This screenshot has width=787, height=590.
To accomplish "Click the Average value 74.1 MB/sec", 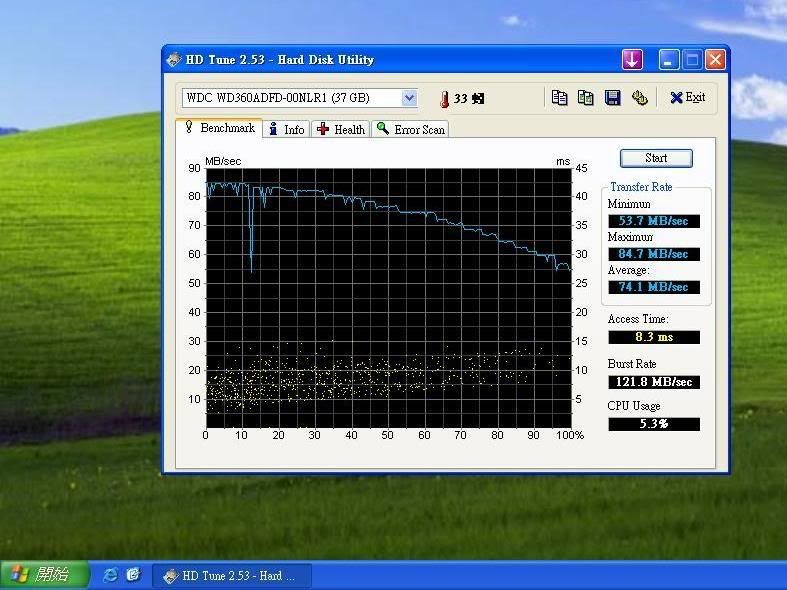I will 653,287.
